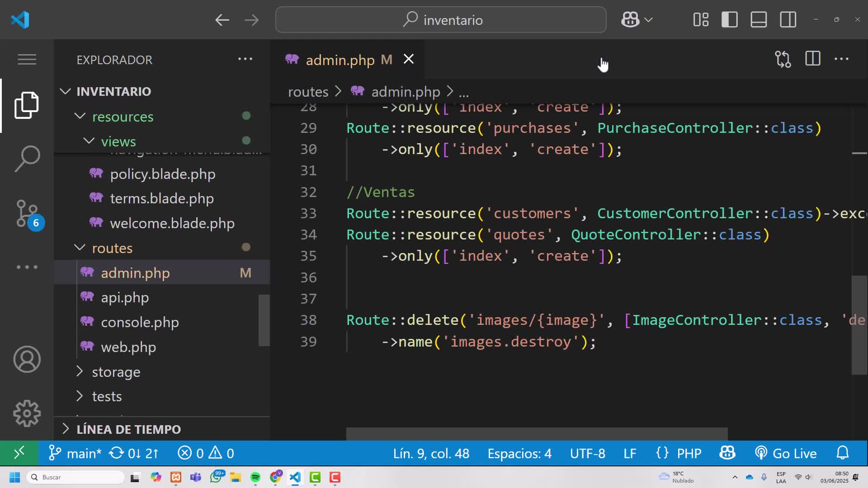Open WhatsApp from the taskbar
868x488 pixels.
point(216,477)
